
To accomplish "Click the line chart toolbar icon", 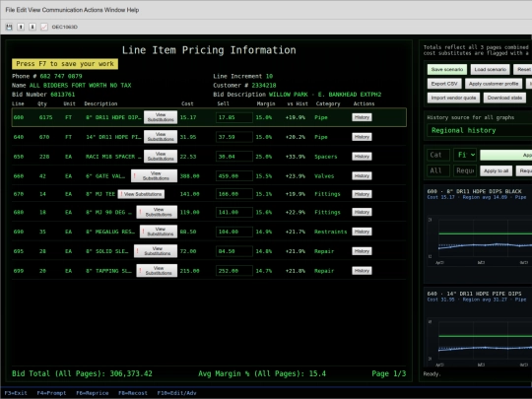I will click(44, 27).
